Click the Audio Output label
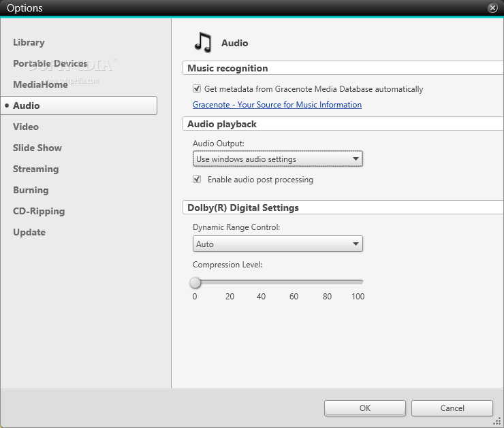The height and width of the screenshot is (428, 504). tap(218, 143)
